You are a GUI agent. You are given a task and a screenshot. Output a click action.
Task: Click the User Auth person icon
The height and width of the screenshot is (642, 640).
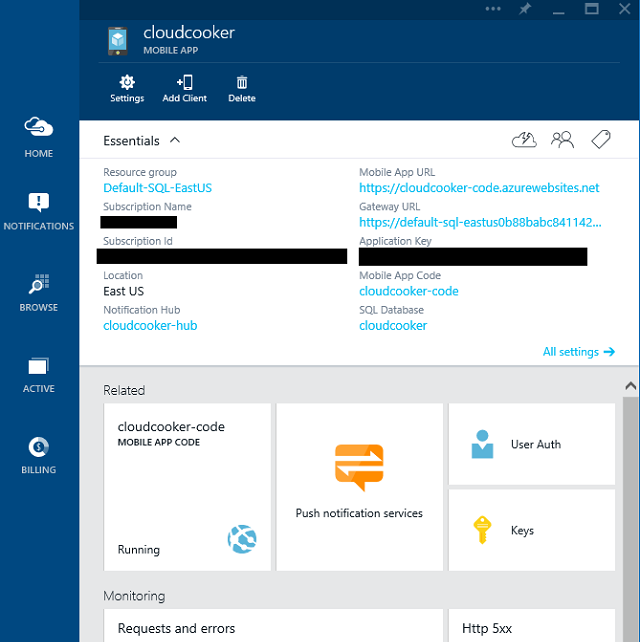click(482, 444)
